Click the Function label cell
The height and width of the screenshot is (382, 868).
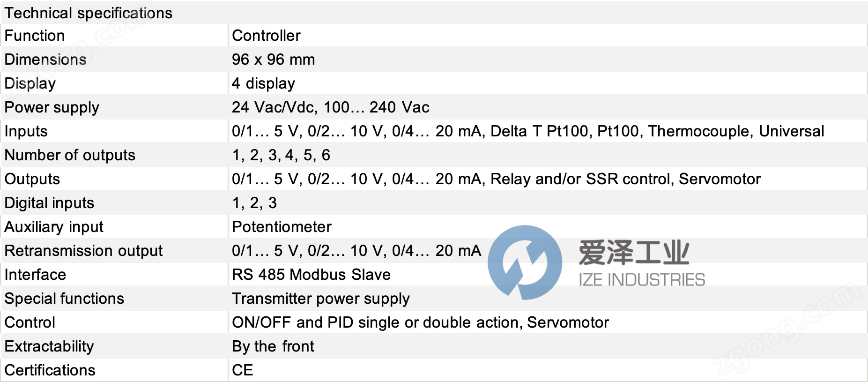(114, 36)
